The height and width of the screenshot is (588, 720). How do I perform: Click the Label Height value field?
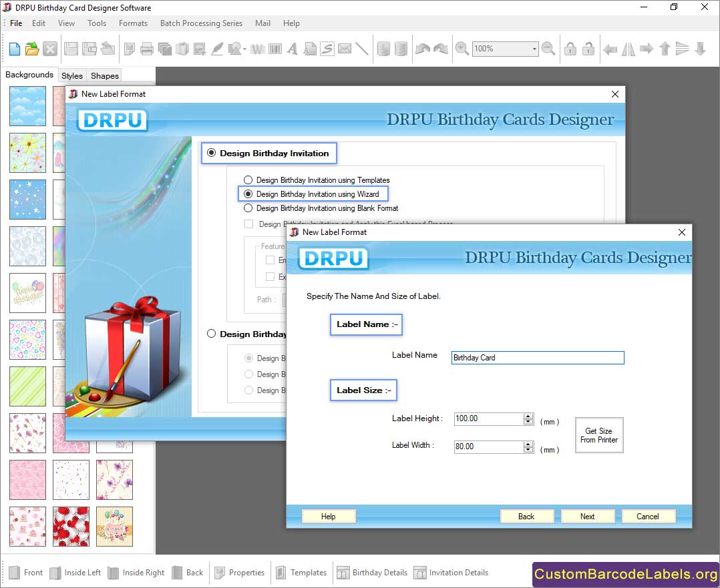(489, 418)
